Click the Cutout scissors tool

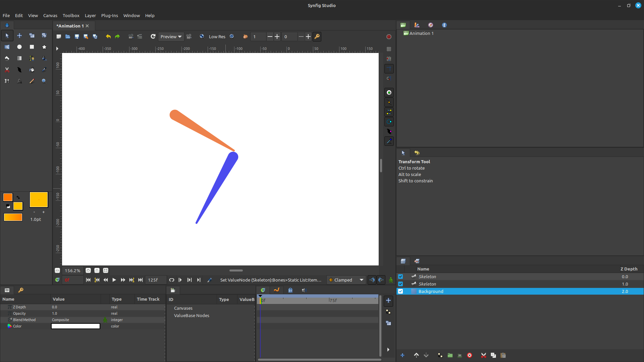coord(7,70)
